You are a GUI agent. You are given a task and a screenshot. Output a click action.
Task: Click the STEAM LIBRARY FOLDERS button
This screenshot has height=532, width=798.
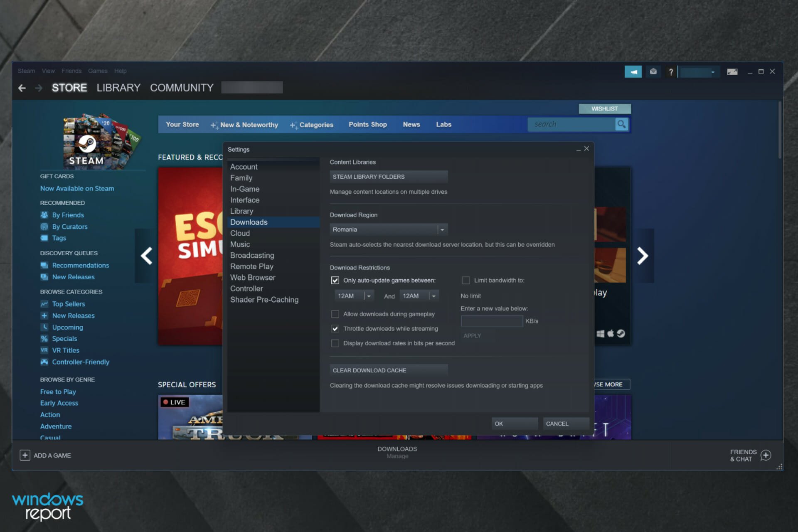tap(388, 176)
